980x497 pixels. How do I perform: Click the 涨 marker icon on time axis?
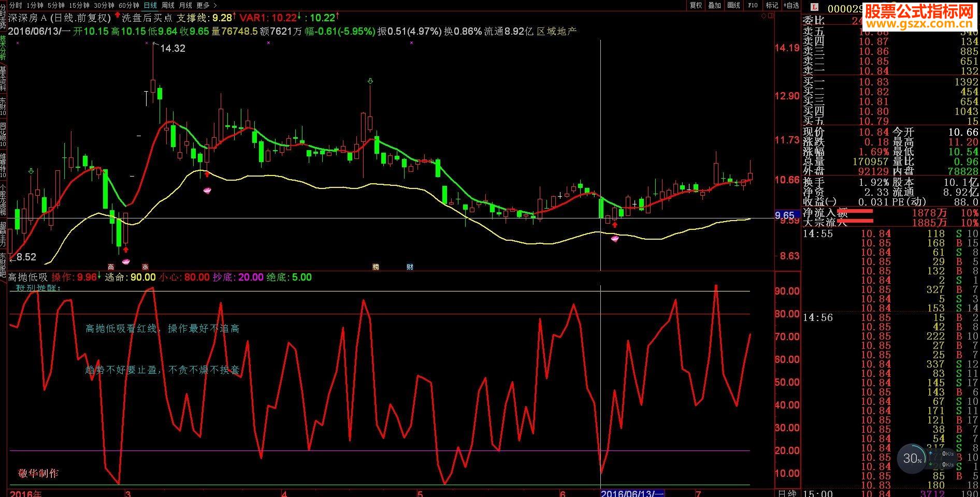tap(146, 267)
